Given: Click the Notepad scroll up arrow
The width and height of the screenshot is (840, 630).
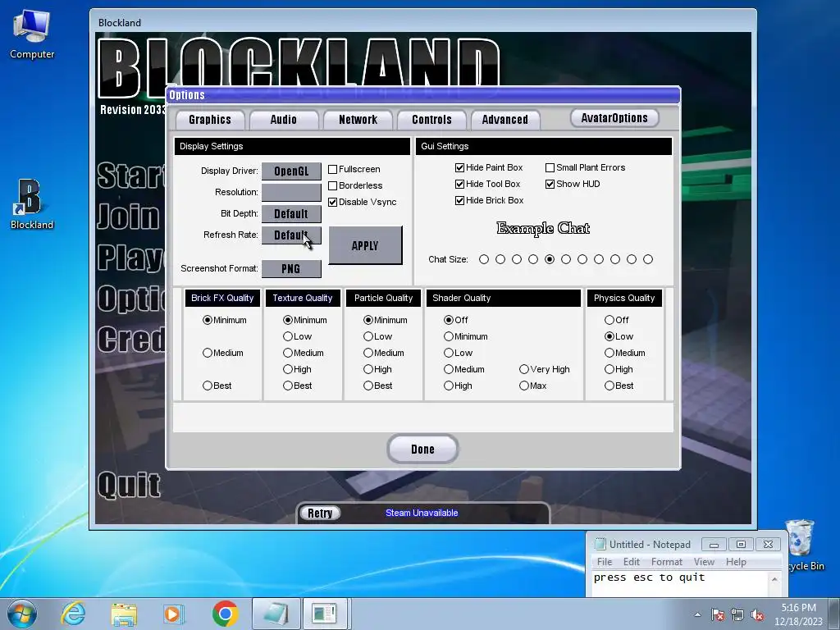Looking at the screenshot, I should click(774, 578).
